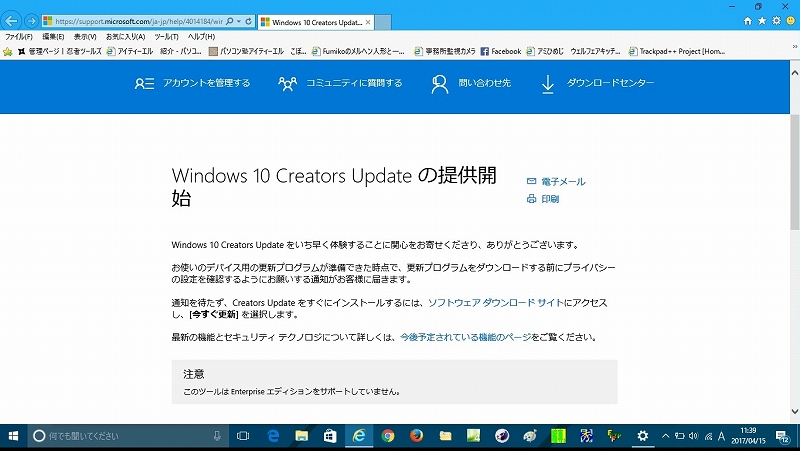Viewport: 800px width, 451px height.
Task: Click the vertical scrollbar thumb
Action: tap(795, 172)
